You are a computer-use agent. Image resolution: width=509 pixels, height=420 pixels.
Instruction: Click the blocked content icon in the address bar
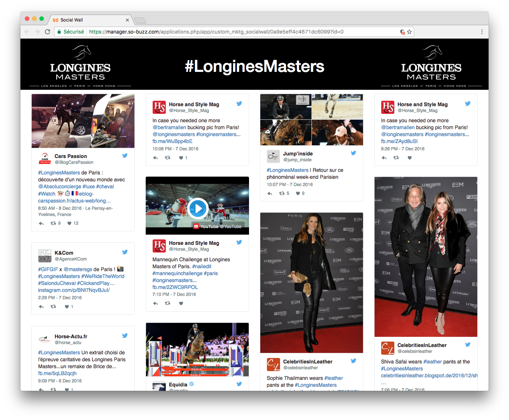(402, 32)
